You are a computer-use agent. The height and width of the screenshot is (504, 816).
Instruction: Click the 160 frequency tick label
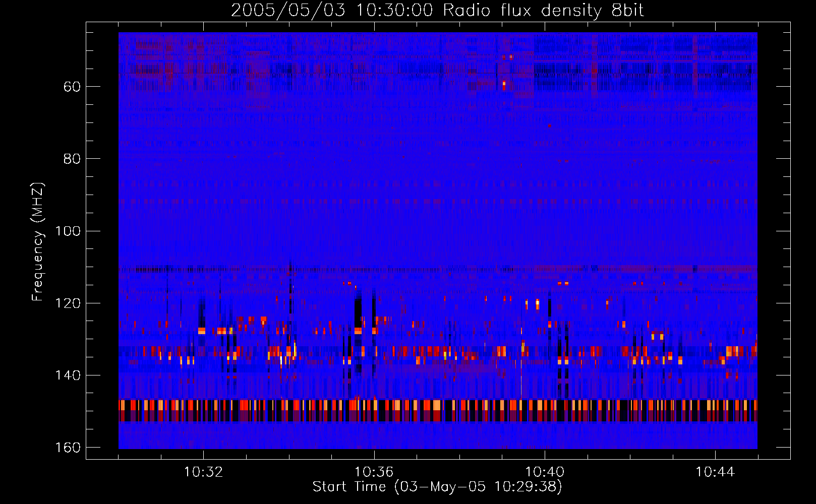tap(68, 448)
